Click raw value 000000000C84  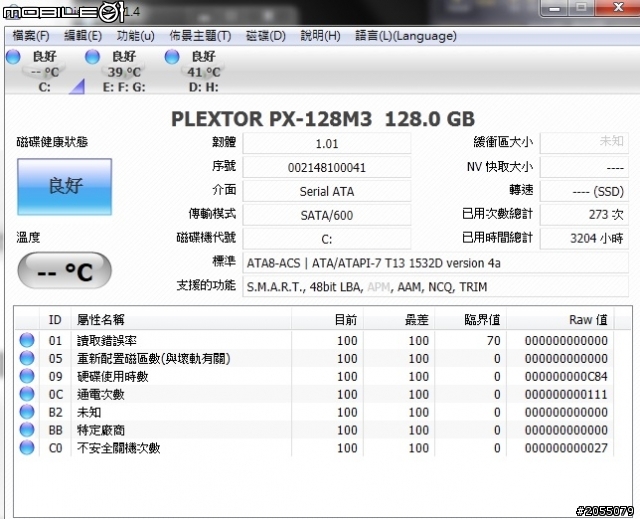coord(566,376)
